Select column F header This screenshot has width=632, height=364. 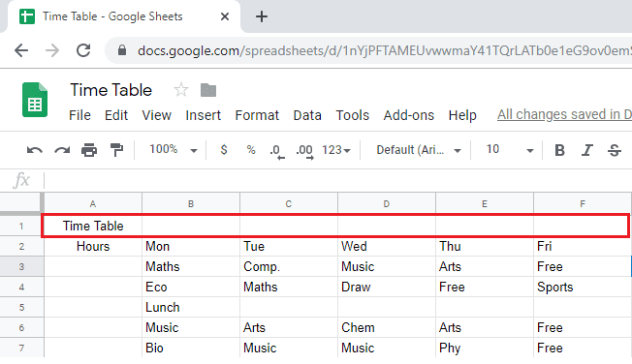click(583, 203)
